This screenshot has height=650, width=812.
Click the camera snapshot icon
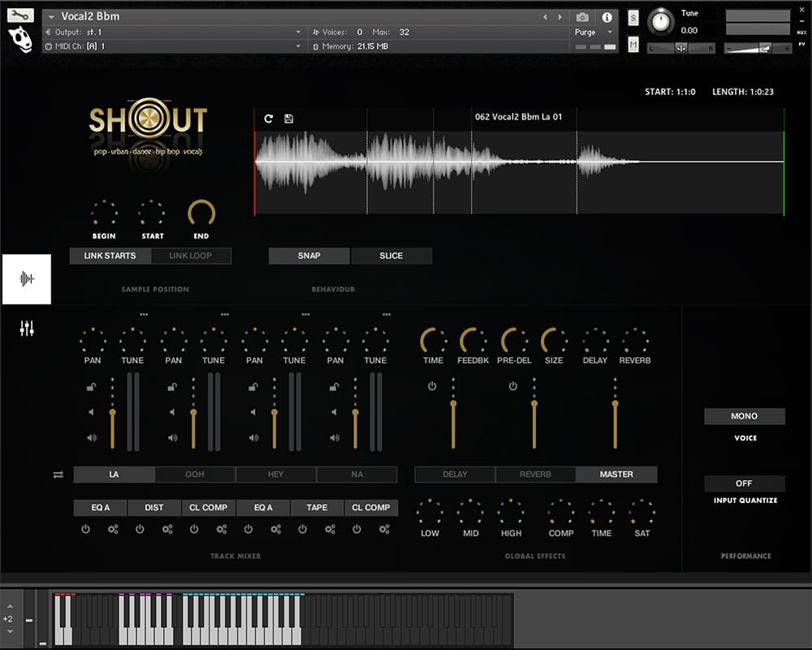click(582, 17)
